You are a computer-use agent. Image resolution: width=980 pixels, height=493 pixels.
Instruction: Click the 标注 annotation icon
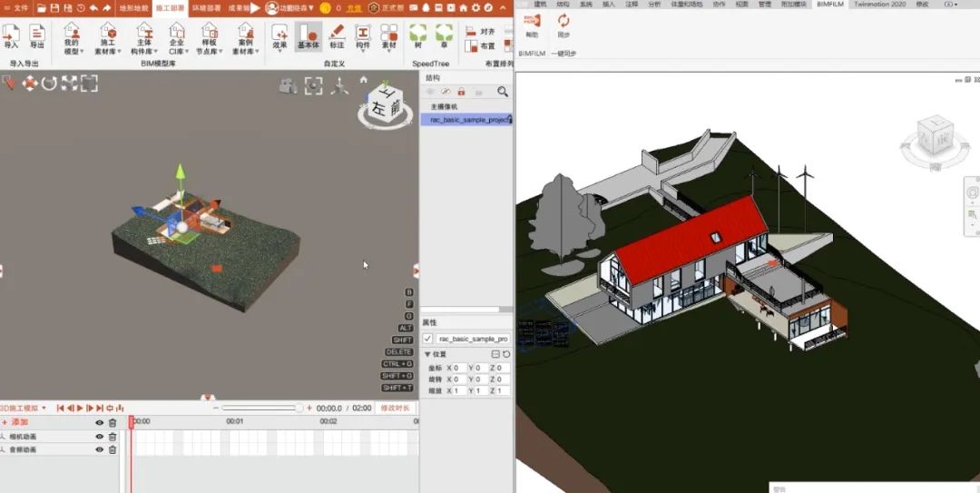tap(337, 37)
